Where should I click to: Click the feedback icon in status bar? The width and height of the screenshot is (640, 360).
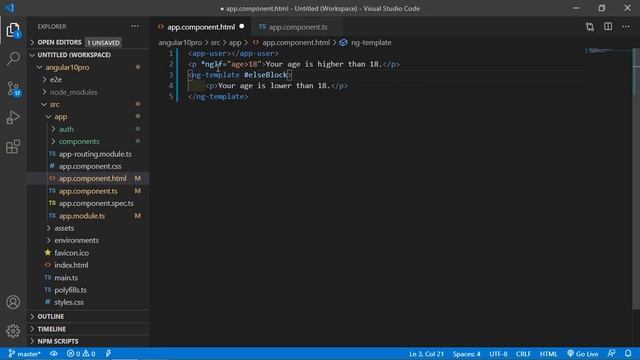pyautogui.click(x=611, y=353)
